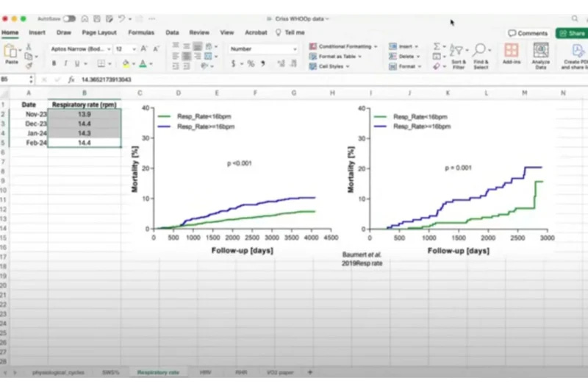This screenshot has width=588, height=392.
Task: Click Find & Select button
Action: 481,57
